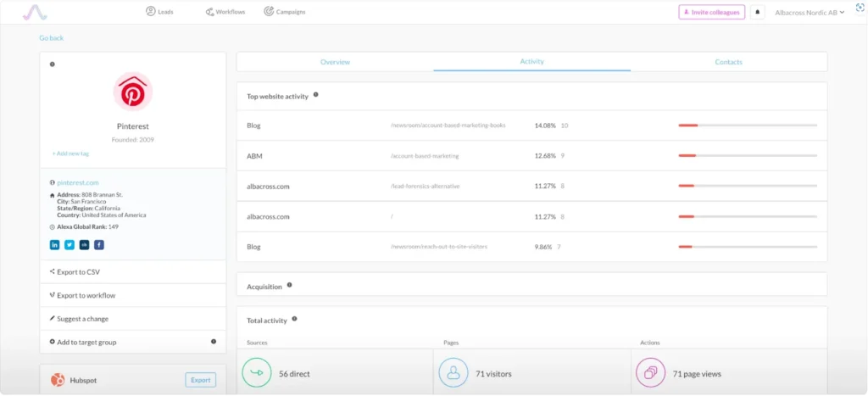Click the Go back link
Viewport: 868px width, 396px height.
coord(52,38)
